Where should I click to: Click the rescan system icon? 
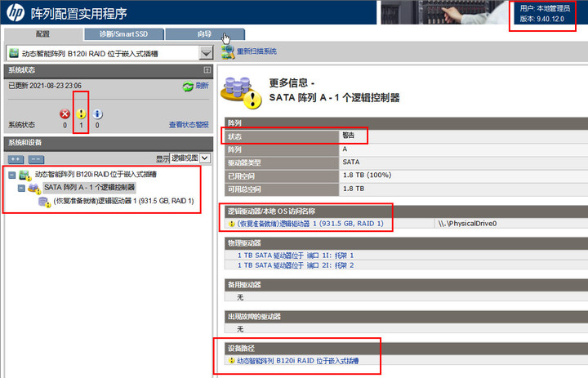click(228, 52)
